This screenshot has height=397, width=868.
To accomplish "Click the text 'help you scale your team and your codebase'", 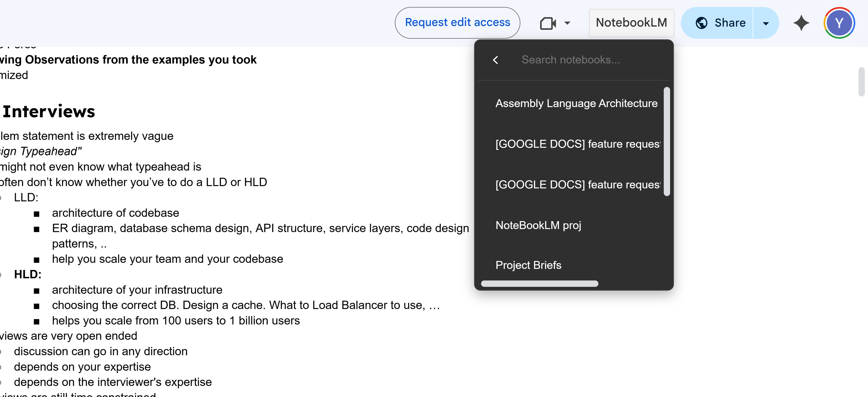I will coord(167,259).
